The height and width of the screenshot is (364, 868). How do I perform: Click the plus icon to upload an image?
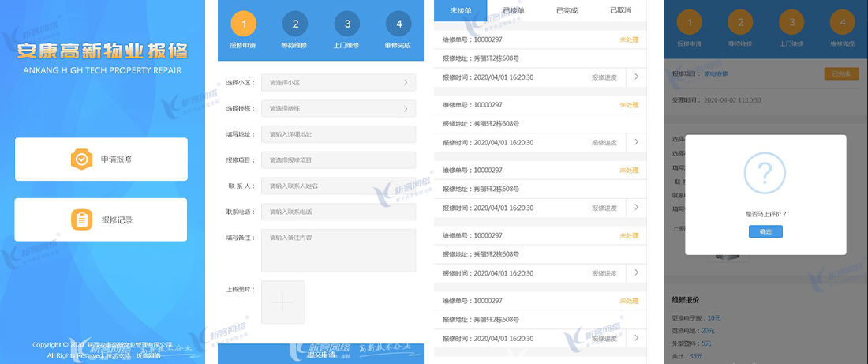tap(282, 302)
